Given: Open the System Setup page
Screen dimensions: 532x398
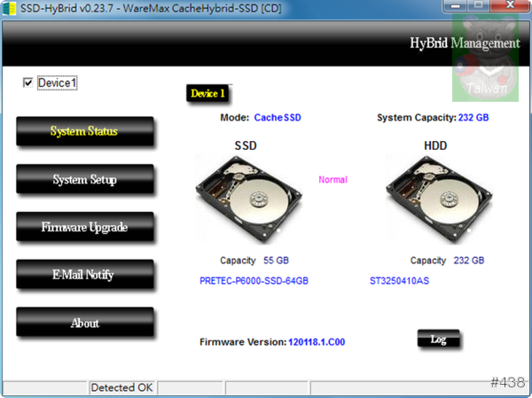Looking at the screenshot, I should 85,179.
